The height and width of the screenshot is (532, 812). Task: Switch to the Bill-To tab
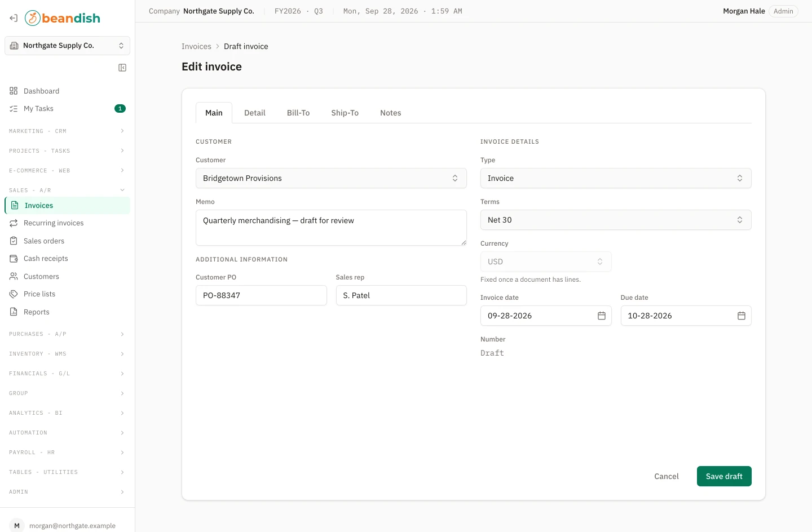coord(298,113)
